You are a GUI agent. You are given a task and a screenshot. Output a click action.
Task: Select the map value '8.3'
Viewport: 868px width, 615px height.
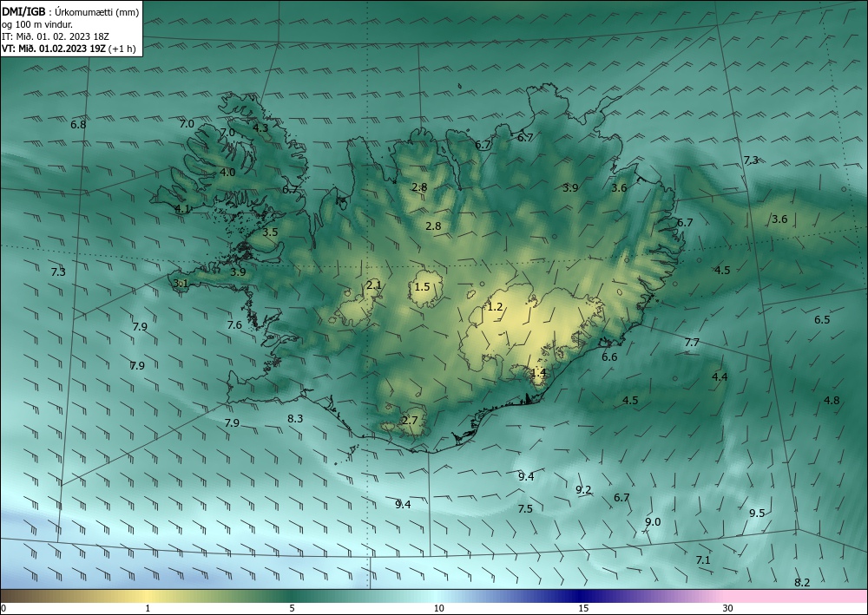(295, 418)
